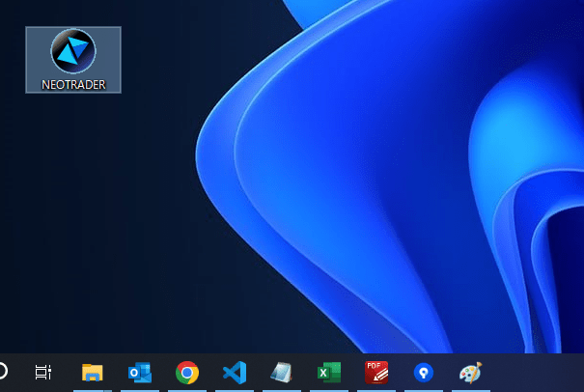Open the blue keyhole app in taskbar

pyautogui.click(x=424, y=373)
